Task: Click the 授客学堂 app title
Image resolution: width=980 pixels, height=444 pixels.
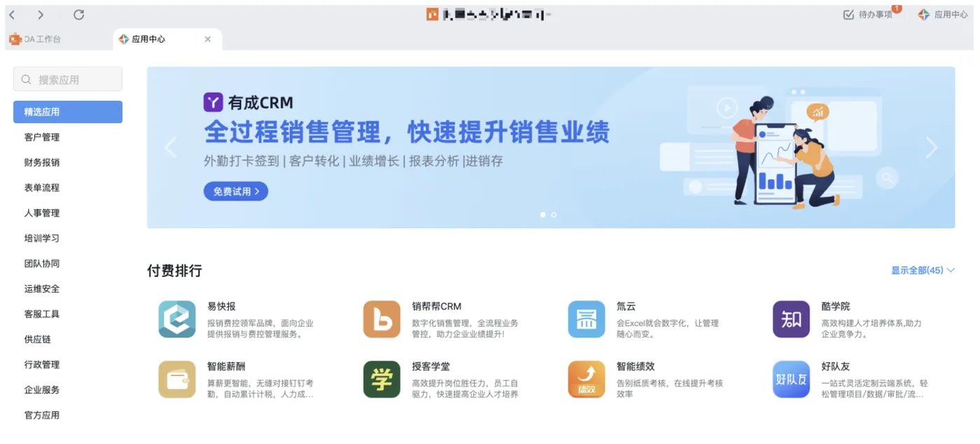Action: tap(430, 367)
